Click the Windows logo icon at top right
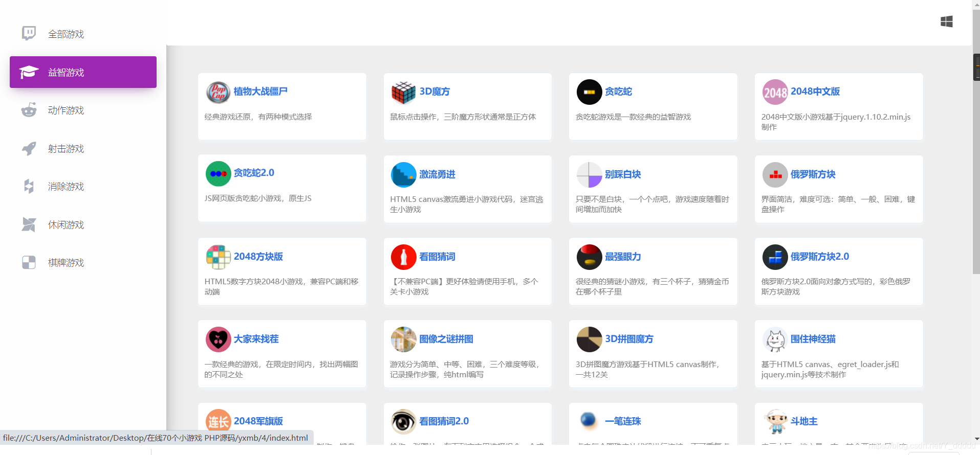Viewport: 980px width, 455px height. point(947,21)
